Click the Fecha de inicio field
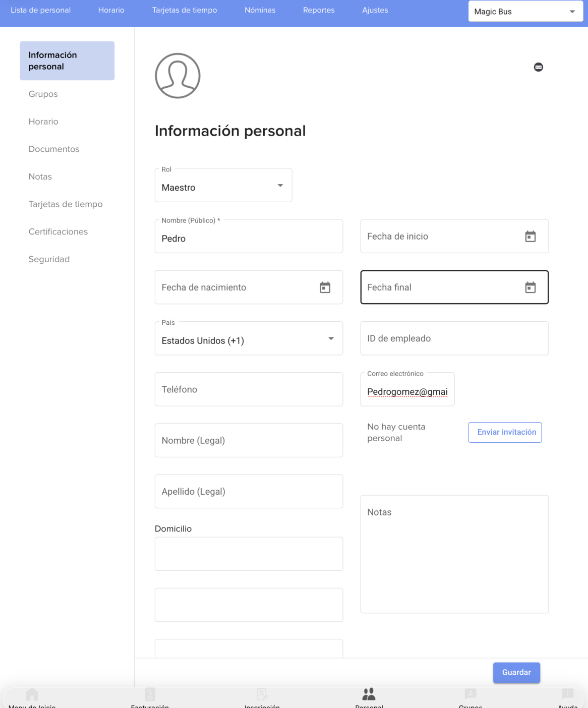 point(454,236)
